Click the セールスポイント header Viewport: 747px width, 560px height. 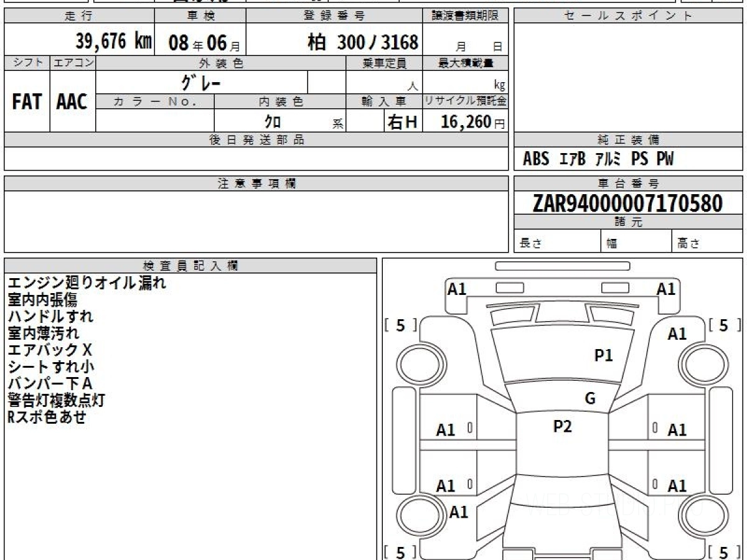pos(628,16)
